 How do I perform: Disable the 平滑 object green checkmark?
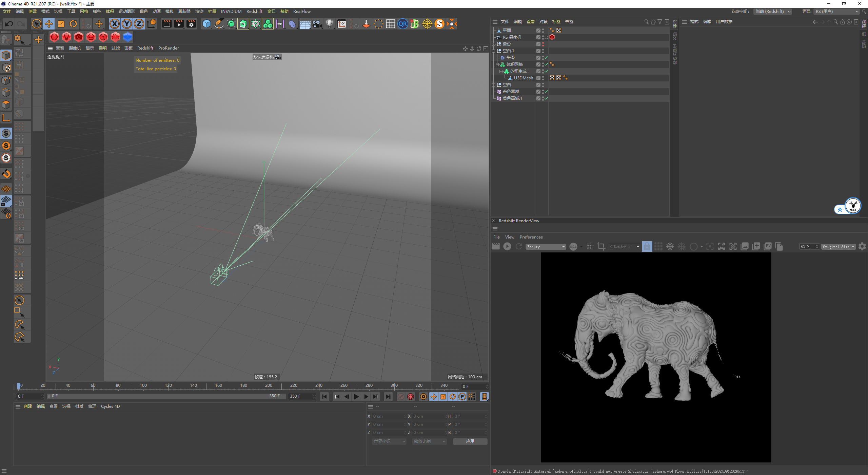(x=546, y=58)
